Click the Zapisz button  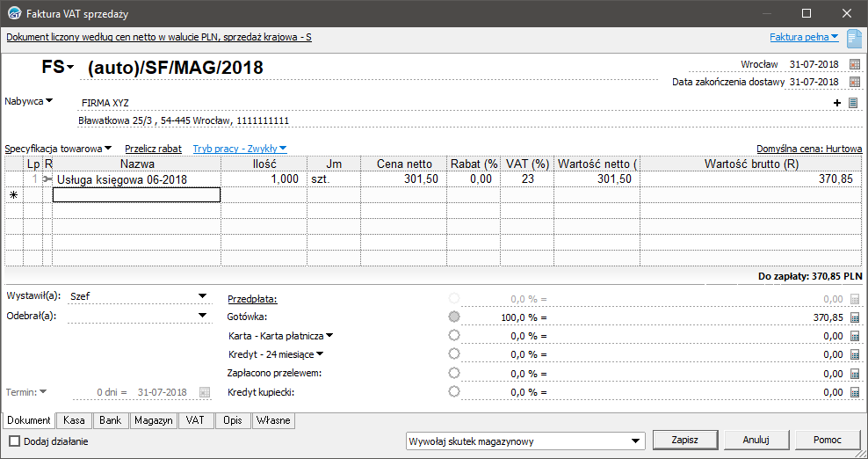(x=684, y=441)
